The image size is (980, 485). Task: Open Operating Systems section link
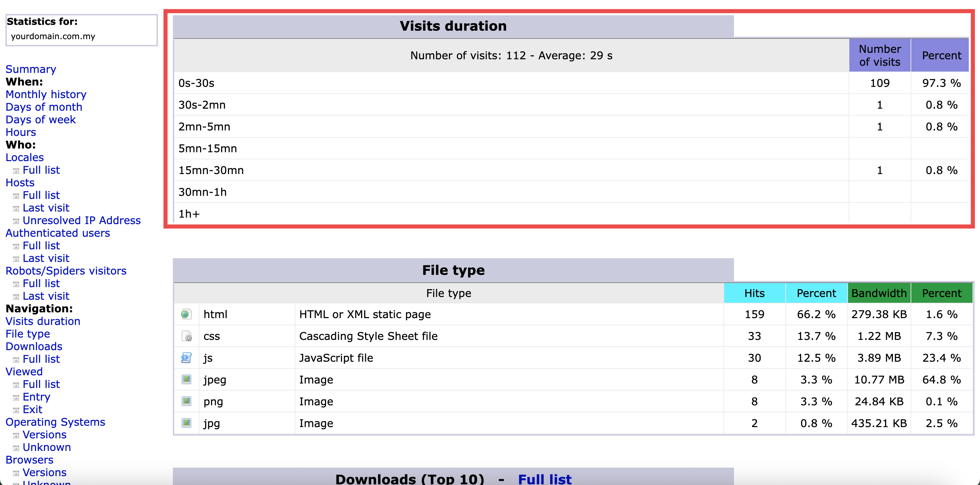(x=55, y=422)
